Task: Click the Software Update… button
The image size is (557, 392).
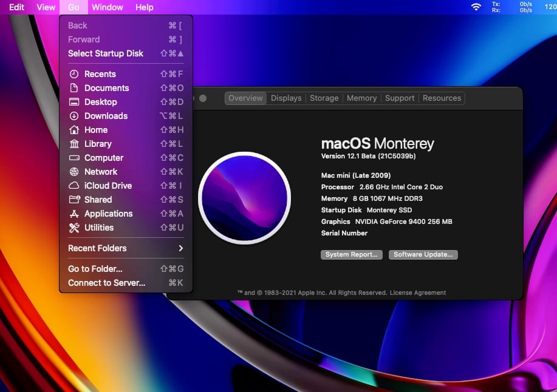Action: [x=423, y=255]
